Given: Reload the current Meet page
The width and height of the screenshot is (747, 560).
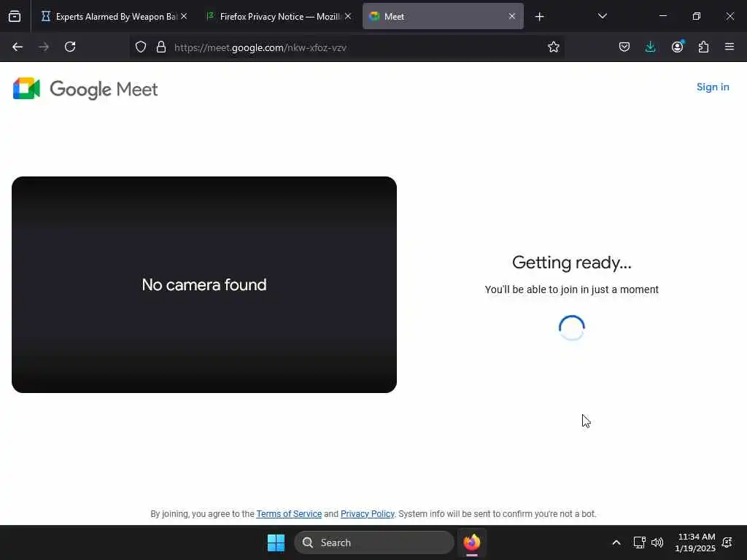Looking at the screenshot, I should [x=70, y=47].
